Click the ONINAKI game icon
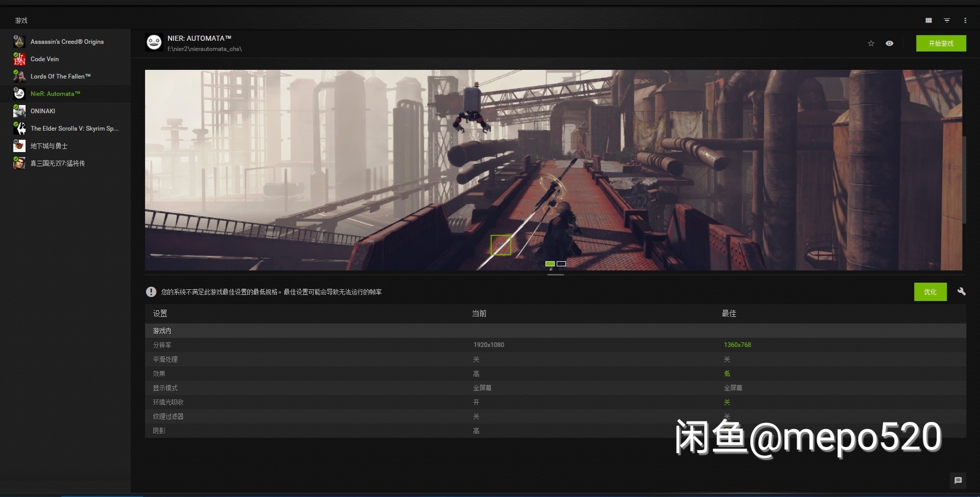The height and width of the screenshot is (497, 980). click(19, 111)
